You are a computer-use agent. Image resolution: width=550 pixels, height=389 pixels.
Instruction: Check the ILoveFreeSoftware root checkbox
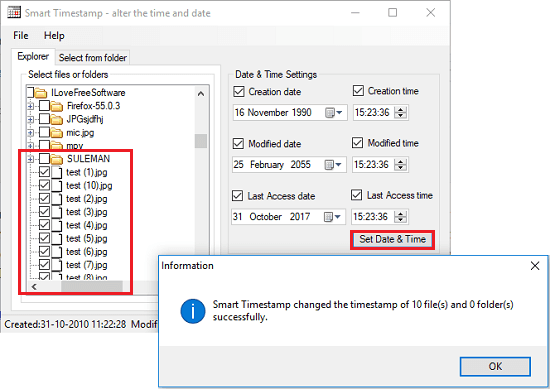coord(31,93)
